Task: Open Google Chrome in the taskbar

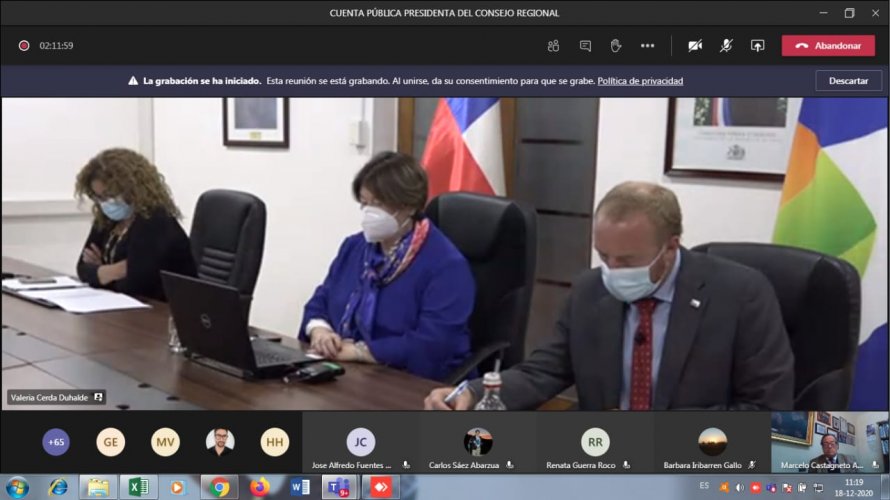Action: click(x=219, y=487)
